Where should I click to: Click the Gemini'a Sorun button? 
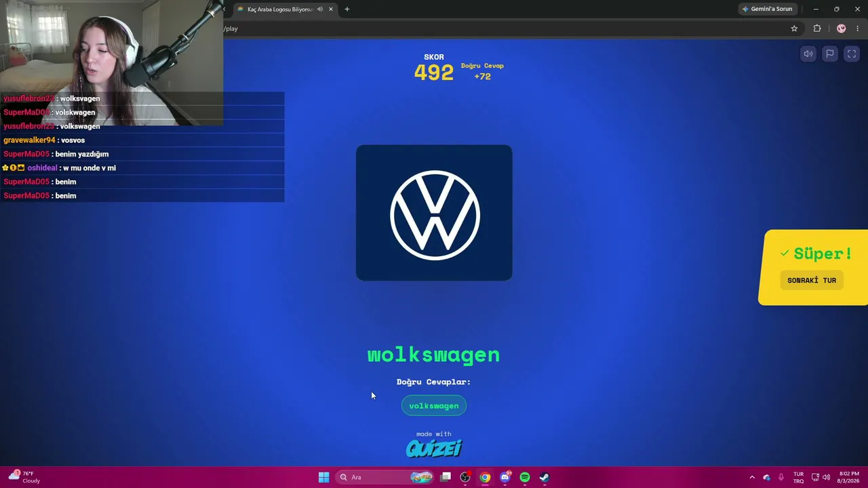point(767,9)
